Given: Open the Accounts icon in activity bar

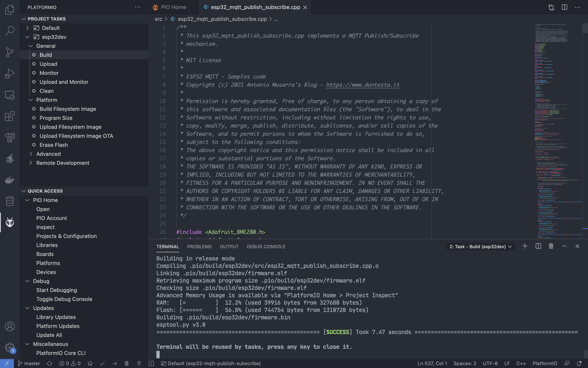Looking at the screenshot, I should pos(10,326).
